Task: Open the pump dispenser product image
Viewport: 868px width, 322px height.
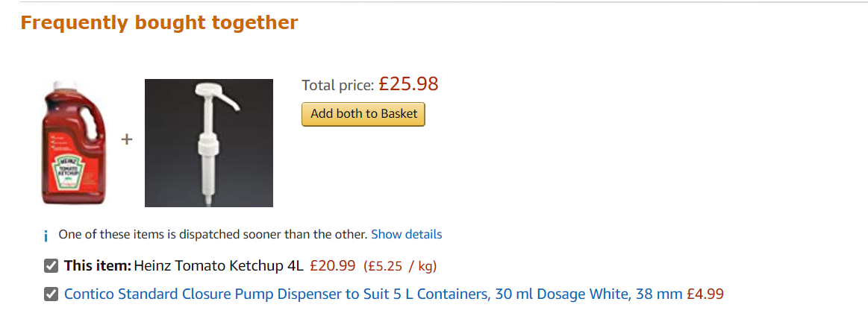Action: click(208, 143)
